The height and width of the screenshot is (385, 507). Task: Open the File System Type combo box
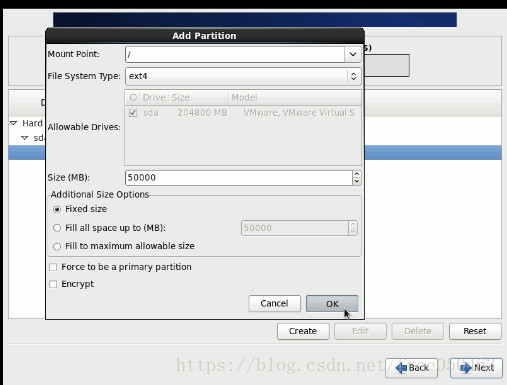[x=243, y=76]
